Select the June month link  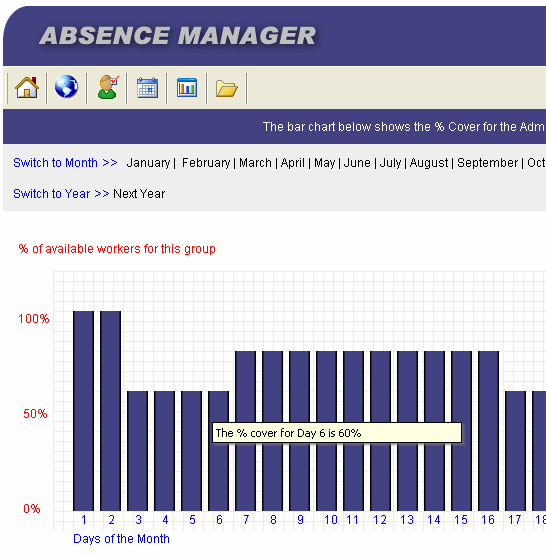click(357, 163)
